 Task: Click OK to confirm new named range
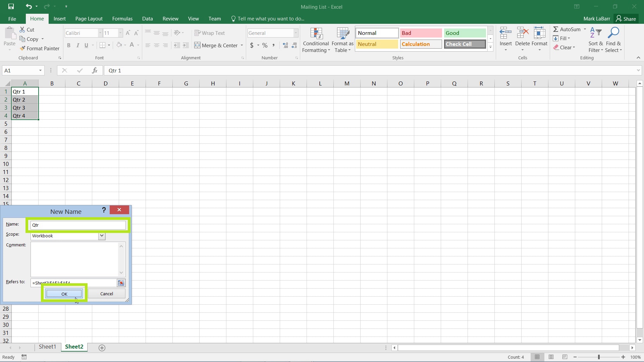(x=64, y=294)
